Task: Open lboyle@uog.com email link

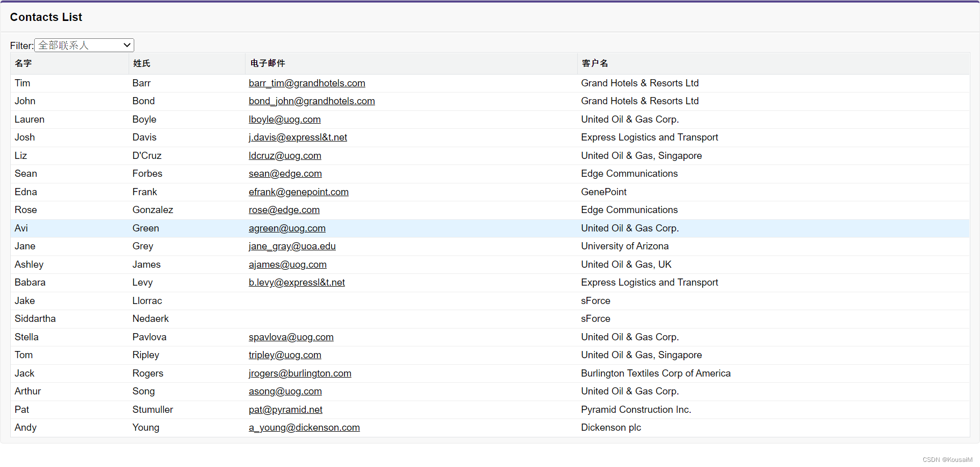Action: (x=284, y=119)
